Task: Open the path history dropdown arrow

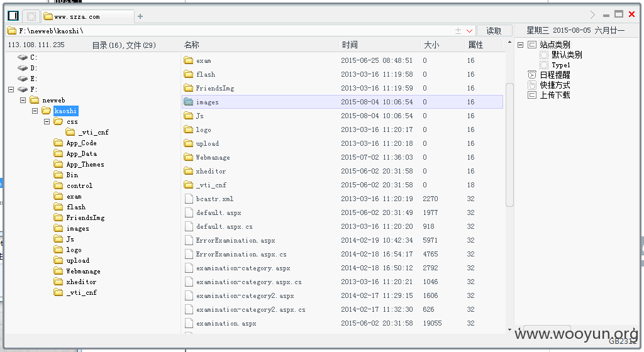Action: (x=469, y=31)
